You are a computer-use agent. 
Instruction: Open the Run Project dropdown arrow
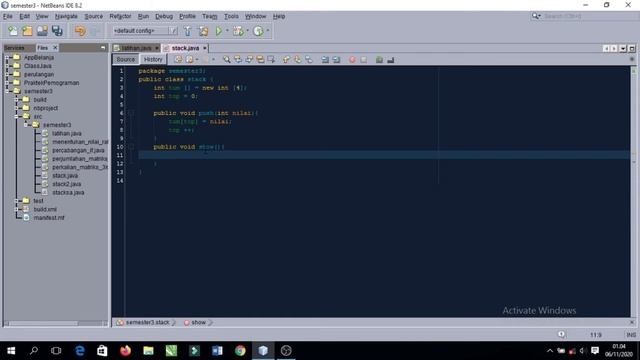pos(227,31)
